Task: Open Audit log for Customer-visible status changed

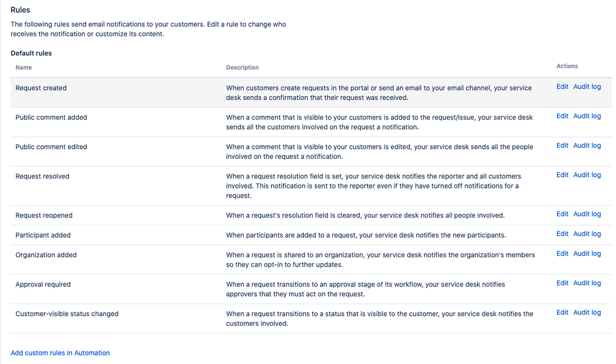Action: tap(587, 313)
